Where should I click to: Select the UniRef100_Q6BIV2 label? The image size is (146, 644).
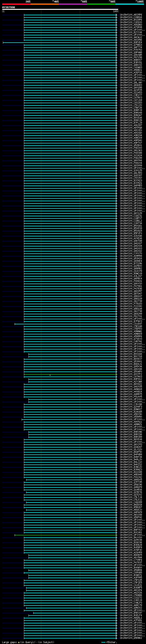131,65
